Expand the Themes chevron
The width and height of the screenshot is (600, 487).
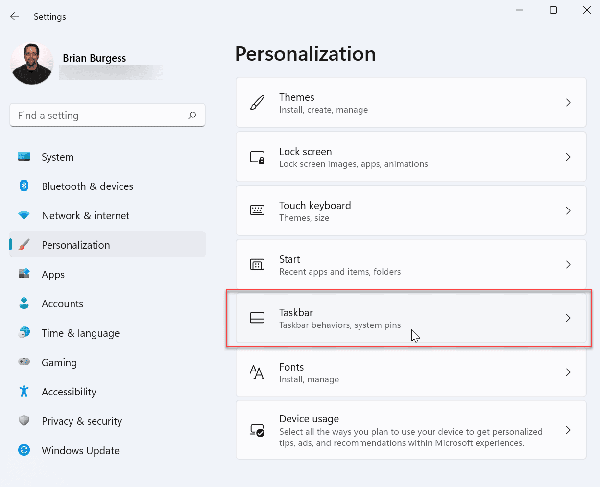point(568,103)
